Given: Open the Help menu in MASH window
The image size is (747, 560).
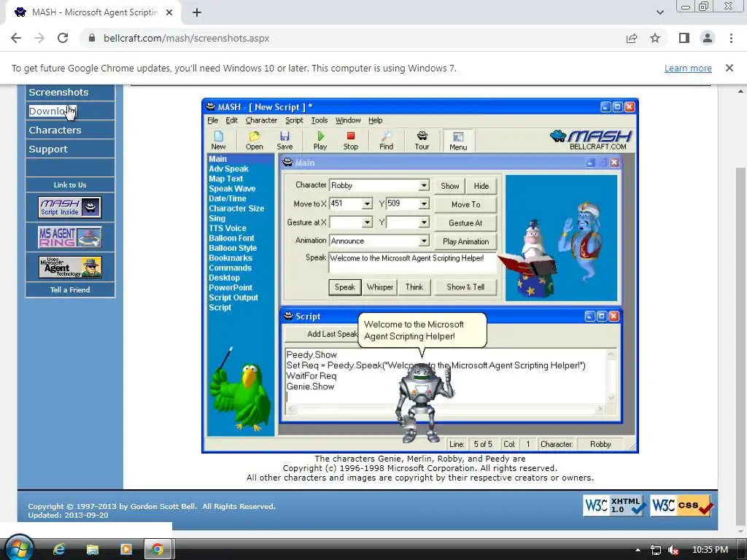Looking at the screenshot, I should coord(376,120).
